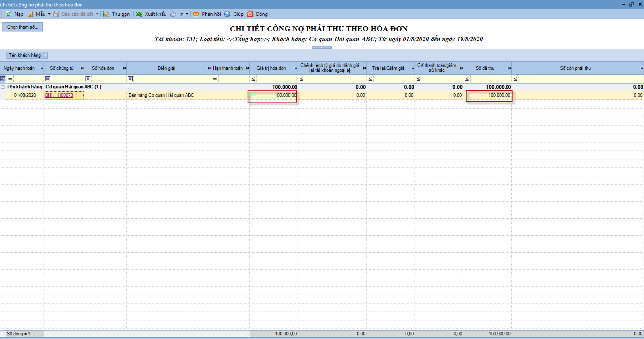Sort by Giá trị hóa đơn column header

271,68
